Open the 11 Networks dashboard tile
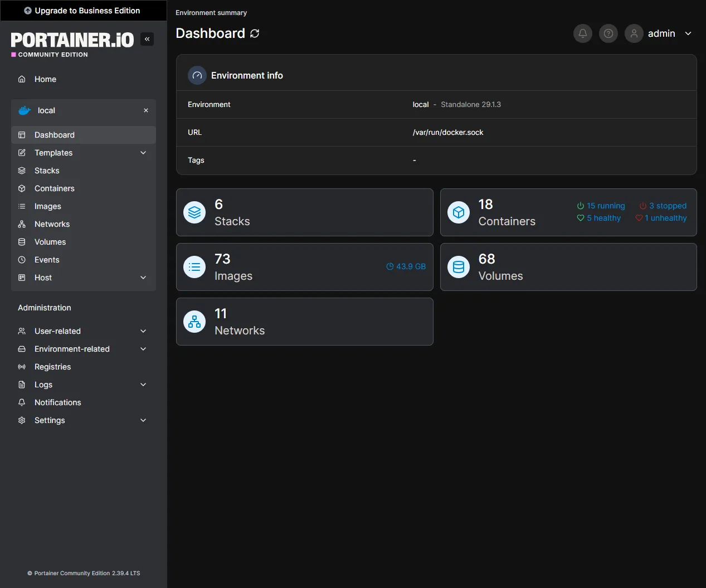 tap(305, 322)
